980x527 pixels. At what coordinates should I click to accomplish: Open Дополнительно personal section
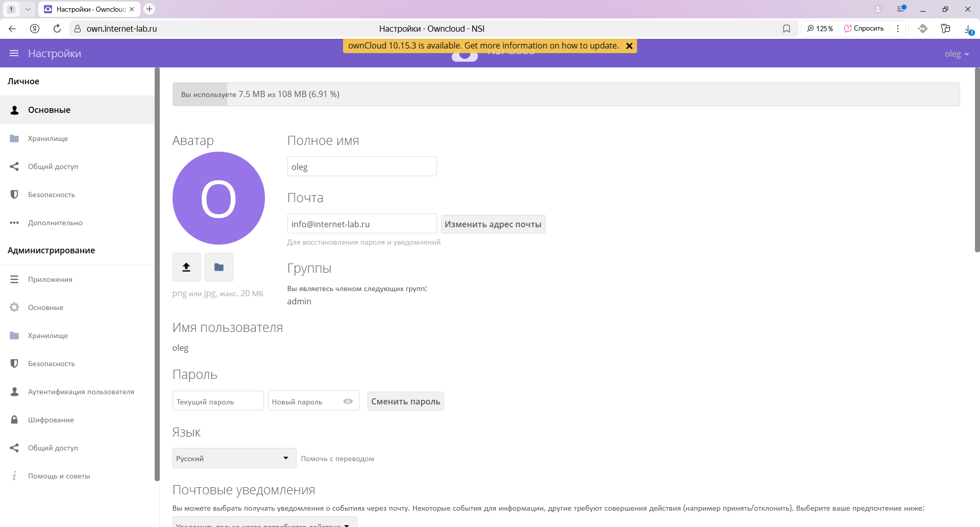pos(77,223)
